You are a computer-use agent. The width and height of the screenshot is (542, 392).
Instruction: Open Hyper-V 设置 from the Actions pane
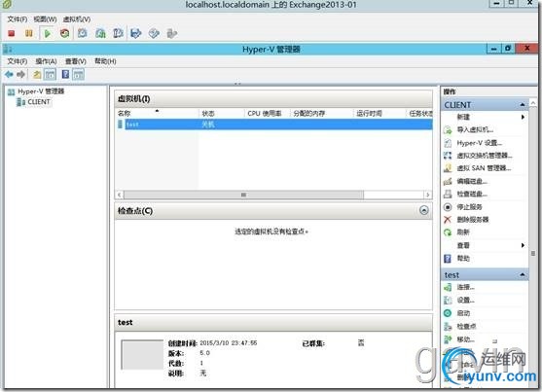[479, 143]
